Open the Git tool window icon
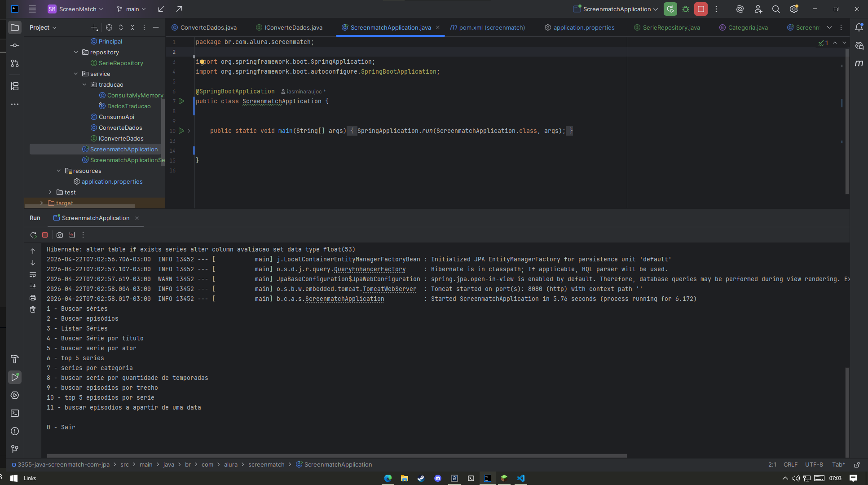 (15, 449)
